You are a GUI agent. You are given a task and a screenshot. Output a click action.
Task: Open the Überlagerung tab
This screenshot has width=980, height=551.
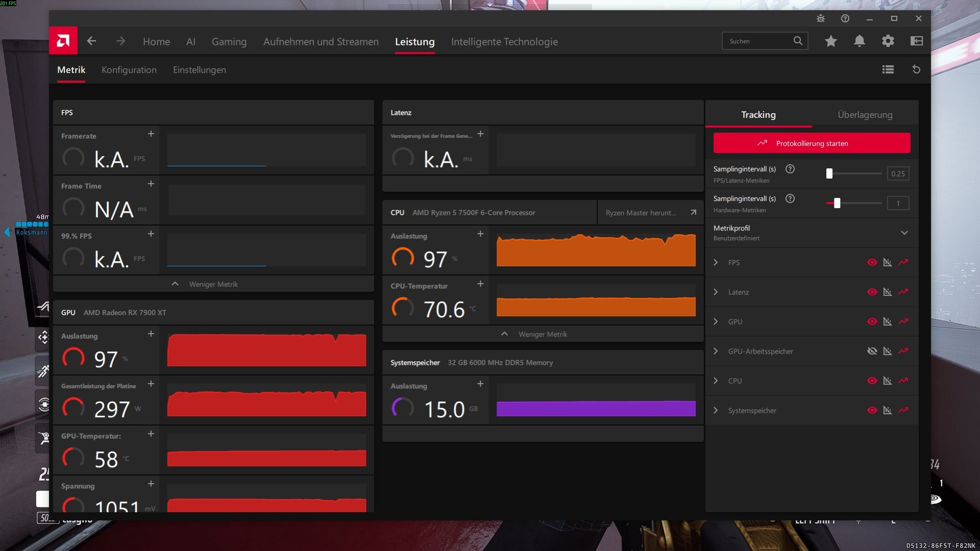pos(865,115)
